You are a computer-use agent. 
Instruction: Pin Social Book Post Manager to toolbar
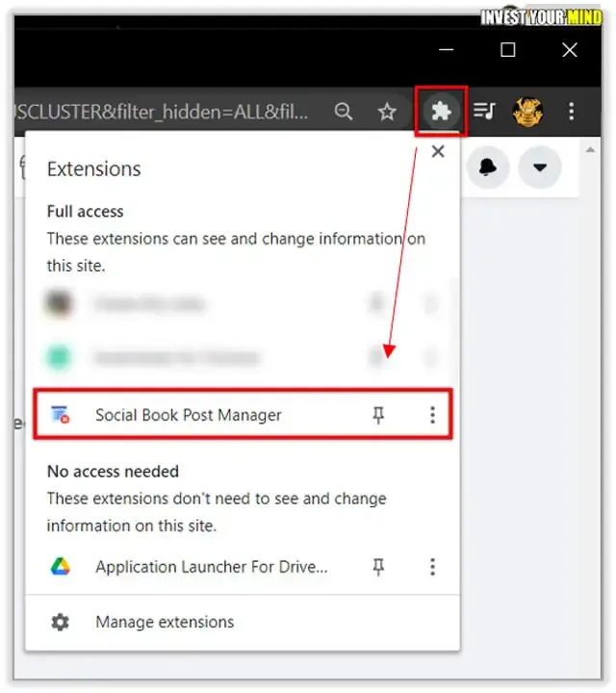coord(378,415)
